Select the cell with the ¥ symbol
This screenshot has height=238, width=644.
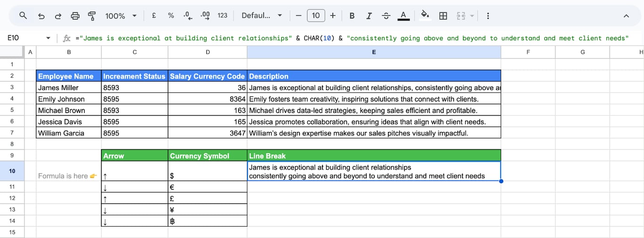coord(207,209)
